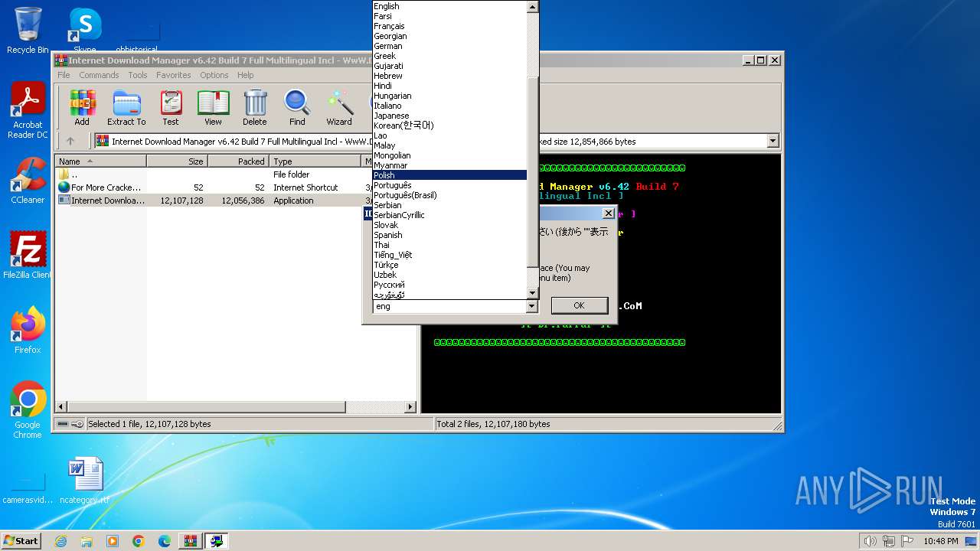Open the Recycle Bin desktop icon
The image size is (980, 551).
point(28,31)
